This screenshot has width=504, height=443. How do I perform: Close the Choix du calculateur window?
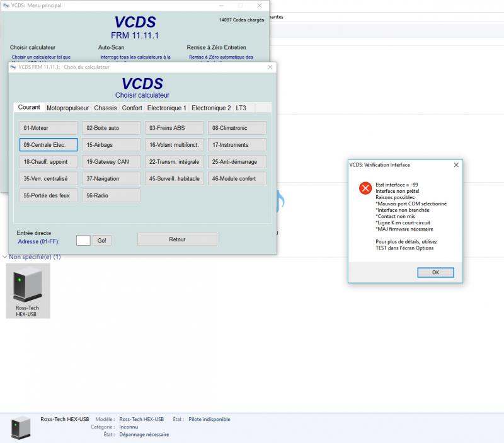click(270, 67)
